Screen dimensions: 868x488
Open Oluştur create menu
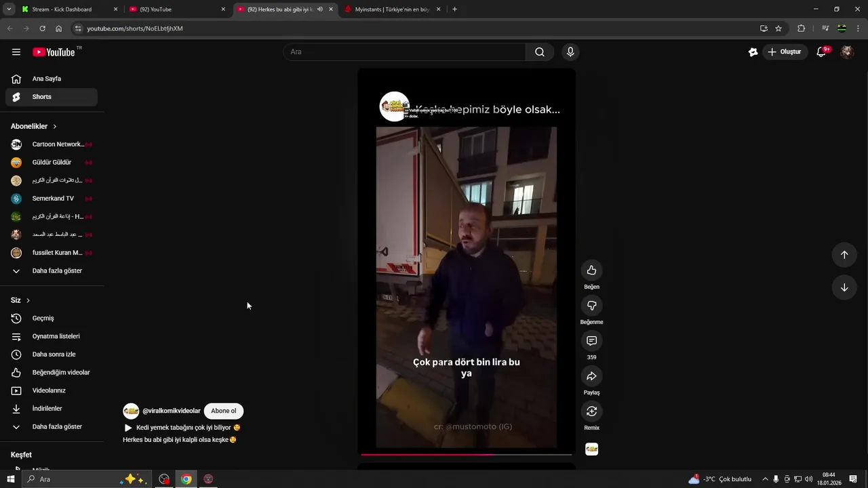(785, 52)
